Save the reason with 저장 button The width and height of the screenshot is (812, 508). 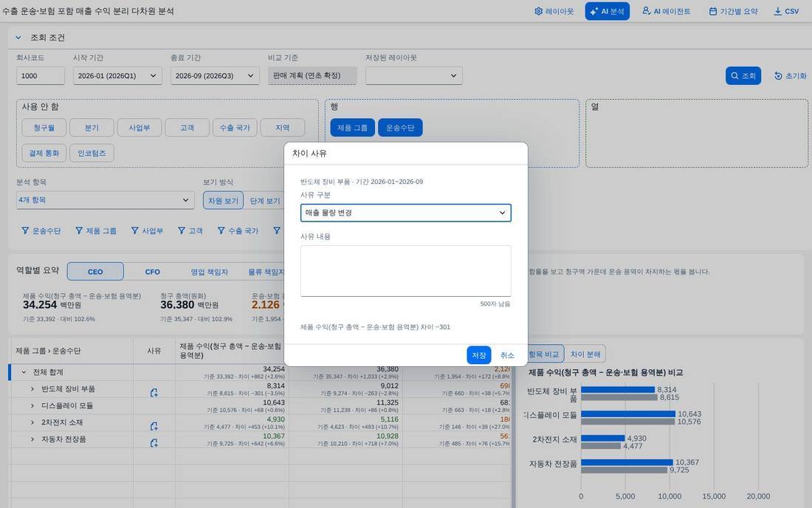[x=478, y=354]
